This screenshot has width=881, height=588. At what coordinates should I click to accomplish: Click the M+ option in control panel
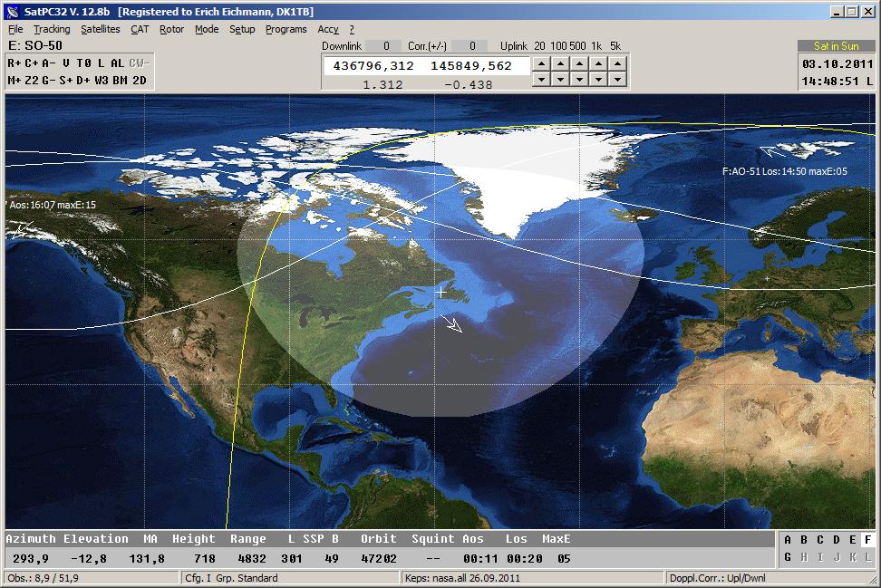pos(15,80)
